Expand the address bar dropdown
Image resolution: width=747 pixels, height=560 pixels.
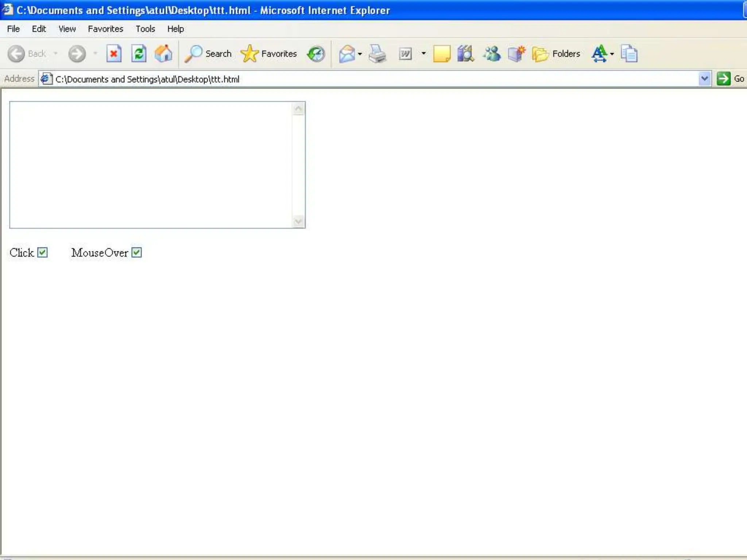[x=704, y=79]
